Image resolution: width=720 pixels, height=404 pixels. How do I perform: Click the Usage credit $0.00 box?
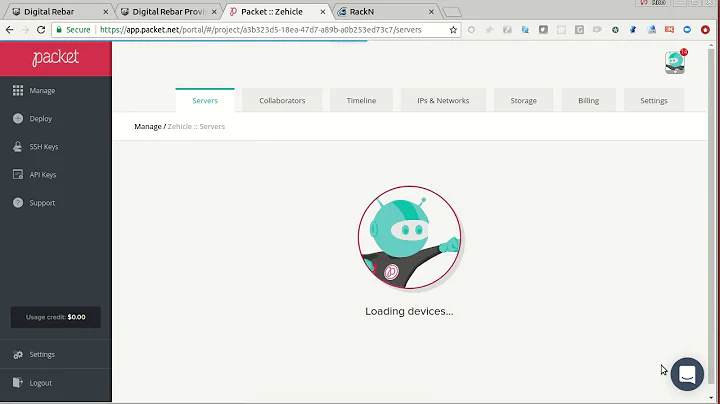(56, 317)
